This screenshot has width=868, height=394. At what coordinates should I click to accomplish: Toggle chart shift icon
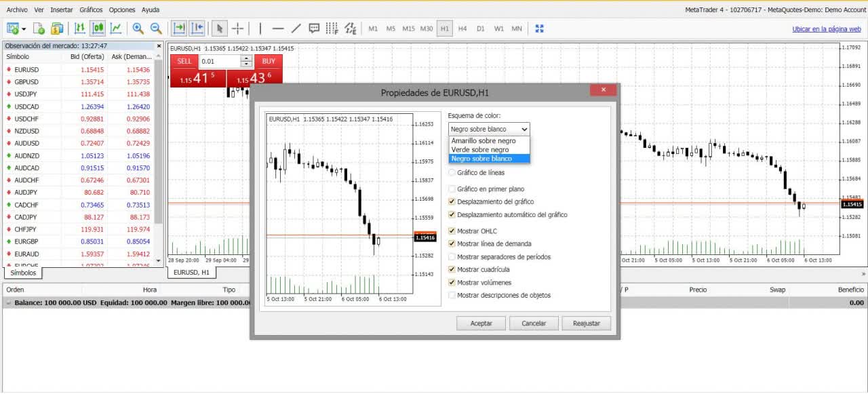click(x=197, y=28)
